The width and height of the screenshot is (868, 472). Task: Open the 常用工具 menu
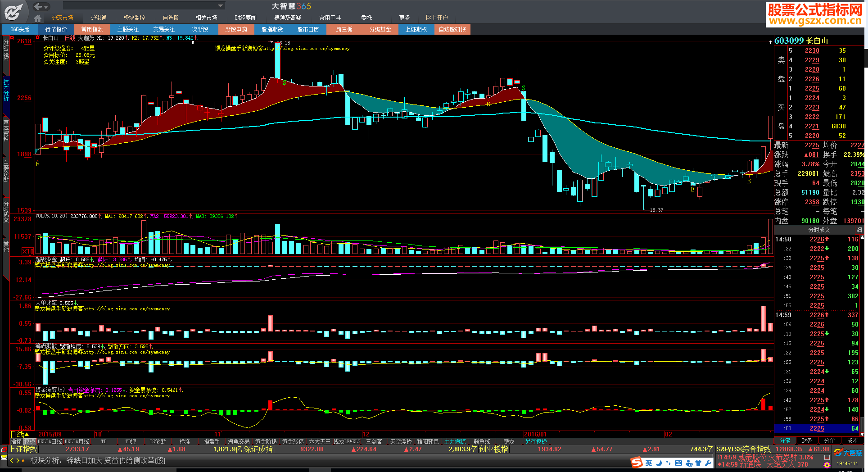click(330, 18)
